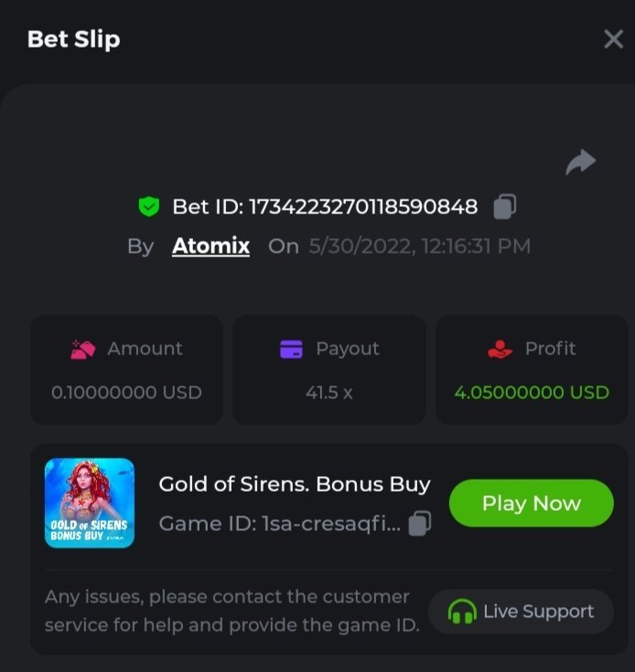The image size is (635, 672).
Task: Click the bet date and time text
Action: point(420,246)
